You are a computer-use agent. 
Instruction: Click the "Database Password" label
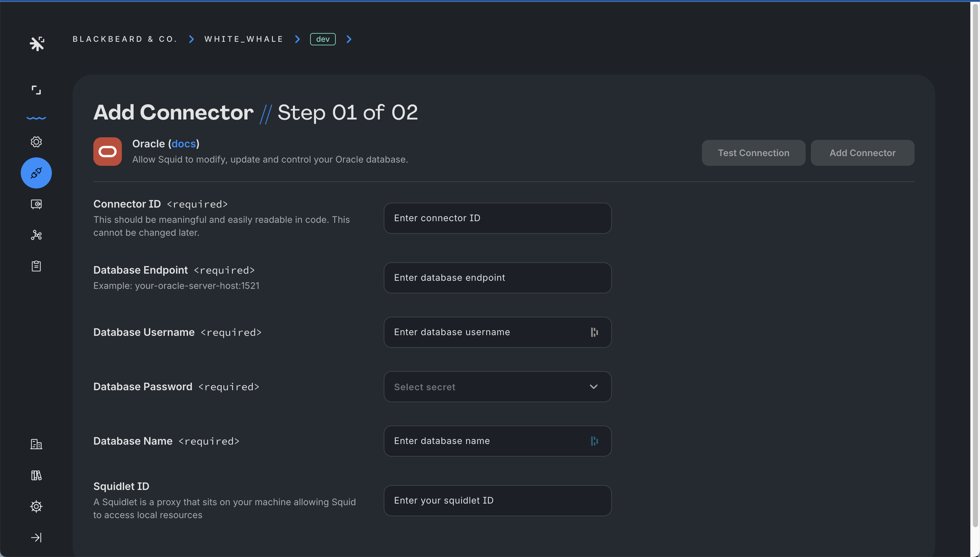click(143, 387)
